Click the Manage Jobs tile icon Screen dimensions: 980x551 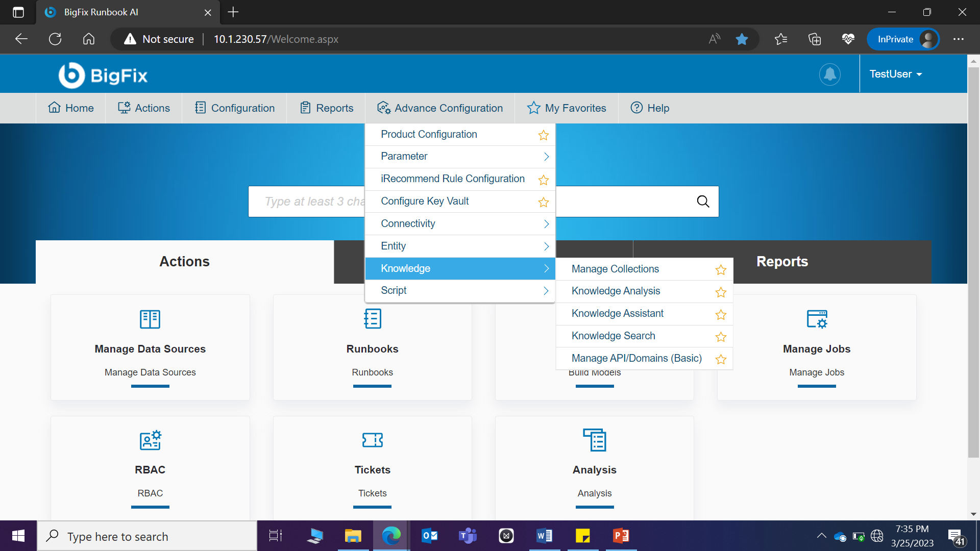click(817, 319)
